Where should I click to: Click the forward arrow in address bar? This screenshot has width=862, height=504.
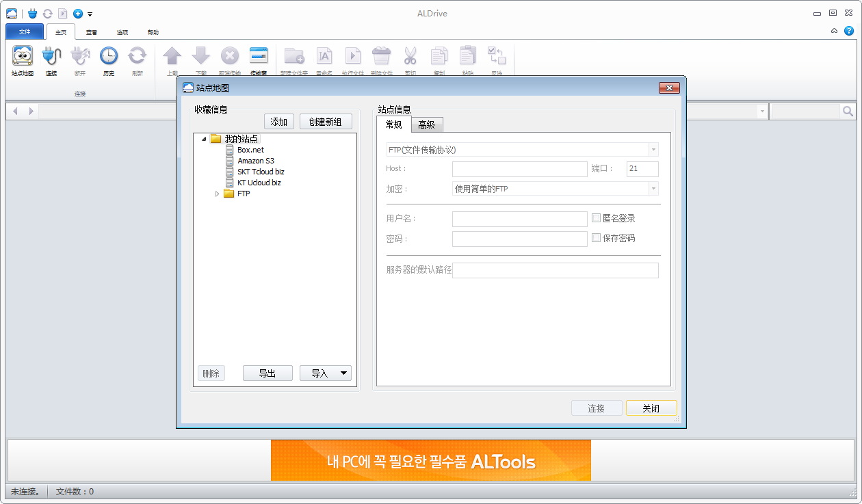[x=31, y=111]
